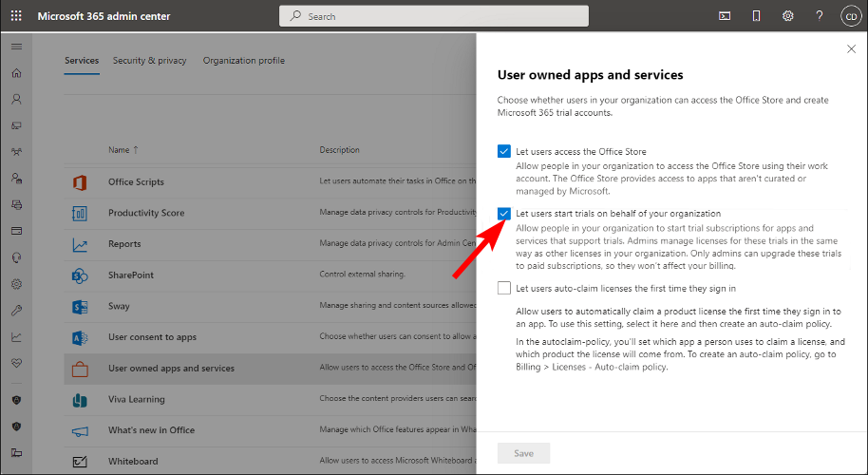Go to Home in the sidebar
Image resolution: width=868 pixels, height=475 pixels.
(x=16, y=73)
